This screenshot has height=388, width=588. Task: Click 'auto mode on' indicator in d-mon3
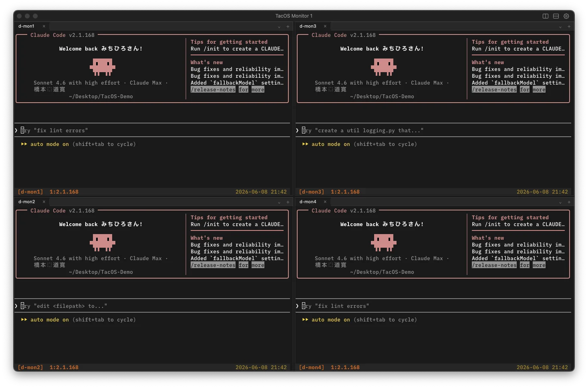tap(331, 144)
